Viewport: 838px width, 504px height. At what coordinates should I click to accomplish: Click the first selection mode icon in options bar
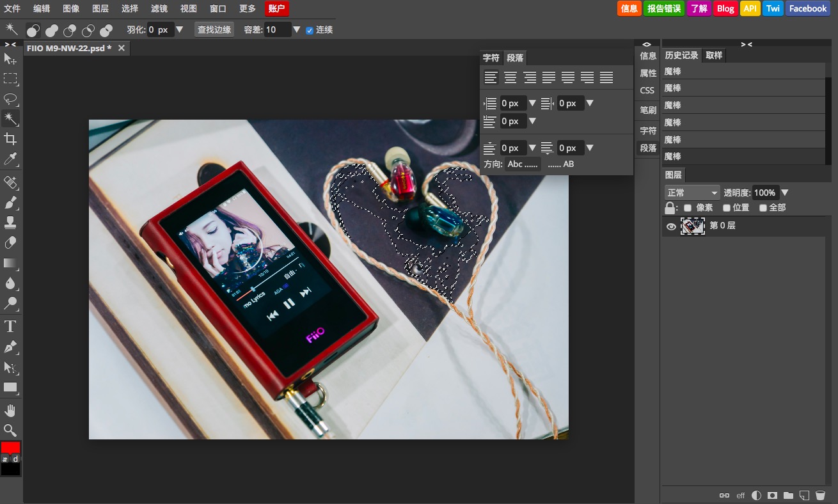(x=33, y=30)
